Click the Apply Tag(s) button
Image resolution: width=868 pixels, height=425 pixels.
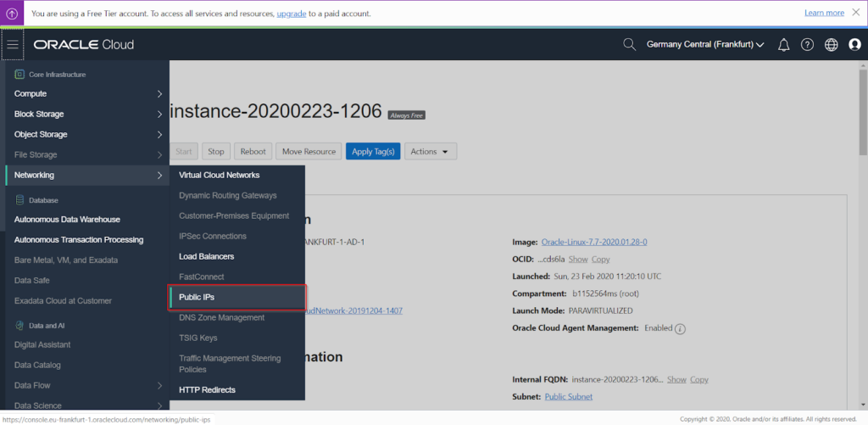point(373,151)
